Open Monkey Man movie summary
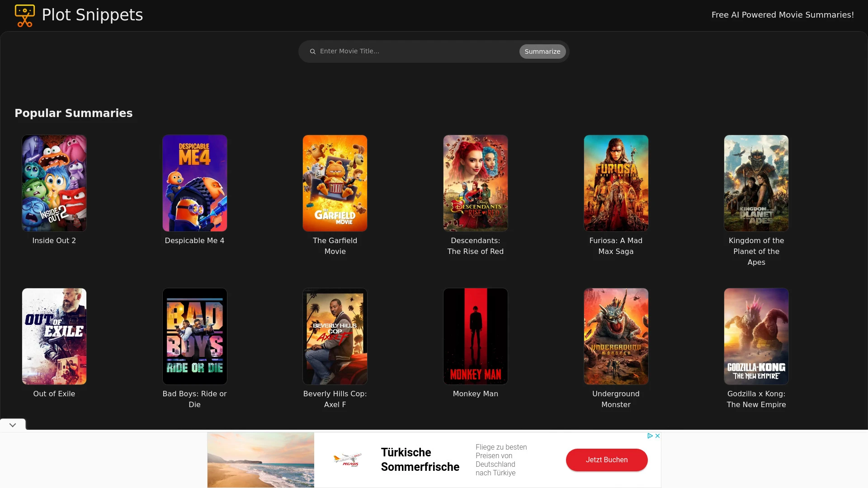Viewport: 868px width, 488px height. pyautogui.click(x=475, y=336)
